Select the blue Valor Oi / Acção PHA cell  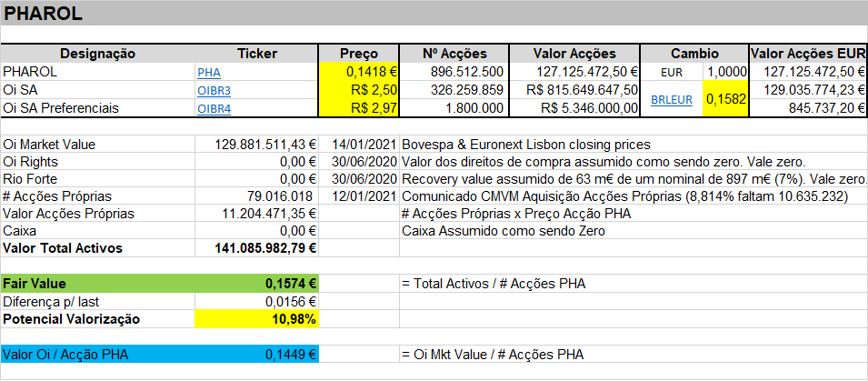click(160, 355)
